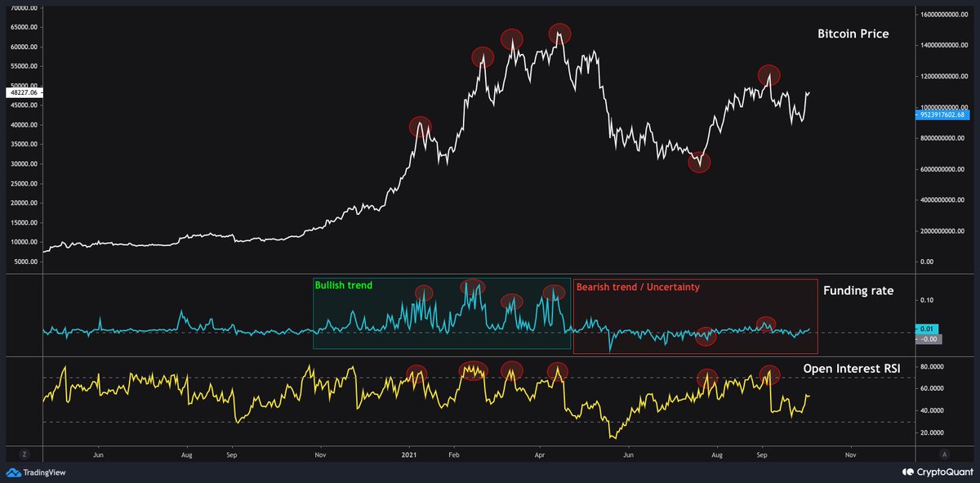Click the Bitcoin Price title text
The image size is (980, 483).
853,34
